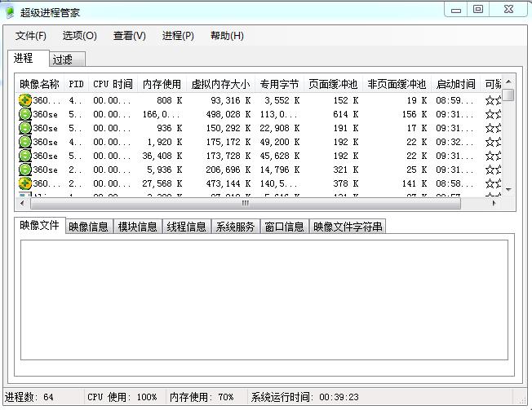Click the vertical scrollbar thumb
Image resolution: width=532 pixels, height=410 pixels.
click(x=508, y=95)
